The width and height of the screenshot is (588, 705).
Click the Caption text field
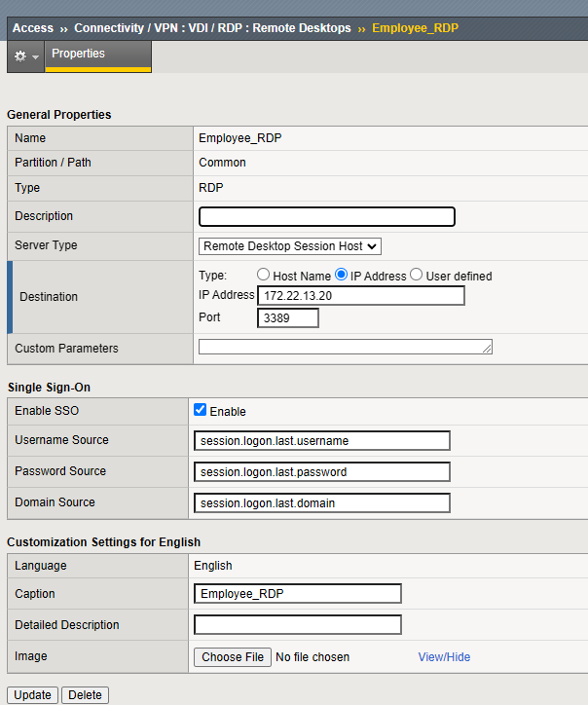[297, 594]
